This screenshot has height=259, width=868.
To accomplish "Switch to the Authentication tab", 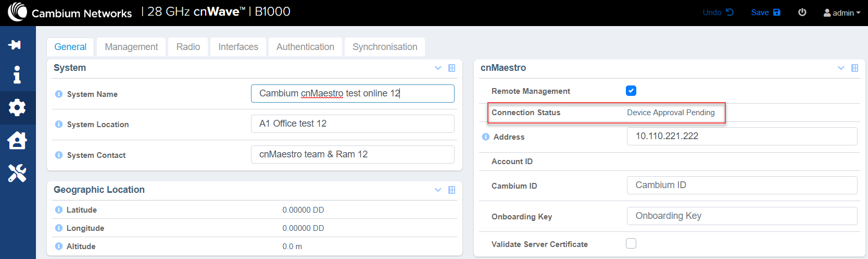I will coord(305,47).
